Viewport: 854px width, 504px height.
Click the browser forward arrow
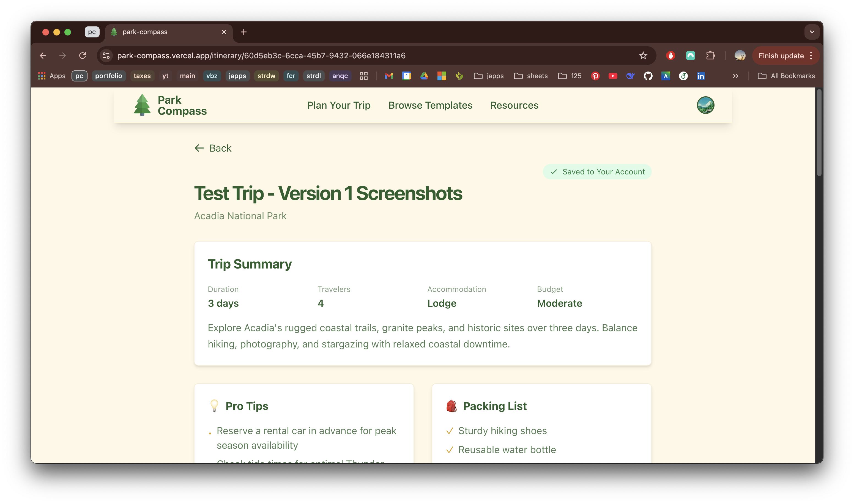62,56
